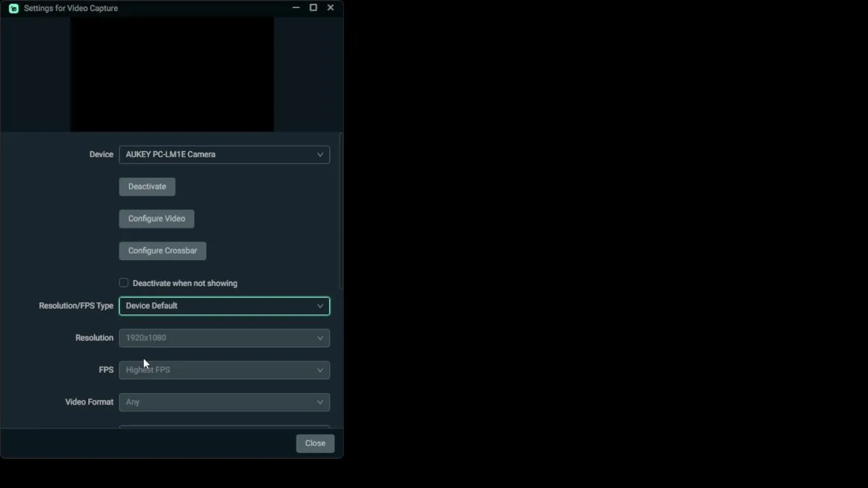Click the vertical scrollbar of the settings panel
The image size is (868, 488).
(x=340, y=211)
